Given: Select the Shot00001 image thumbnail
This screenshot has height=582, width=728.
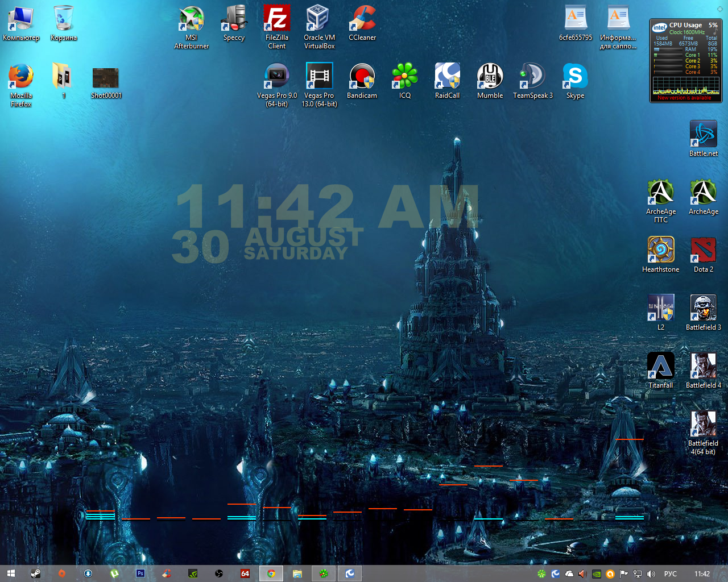Looking at the screenshot, I should point(106,78).
